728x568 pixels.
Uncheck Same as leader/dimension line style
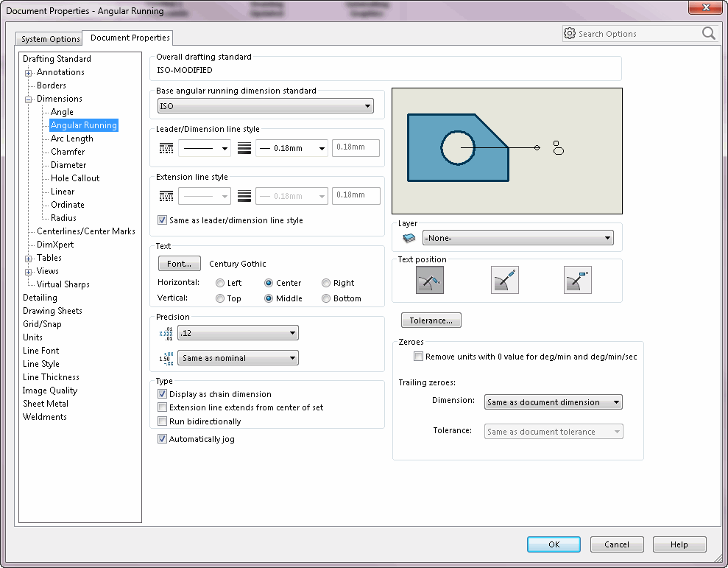click(x=162, y=220)
